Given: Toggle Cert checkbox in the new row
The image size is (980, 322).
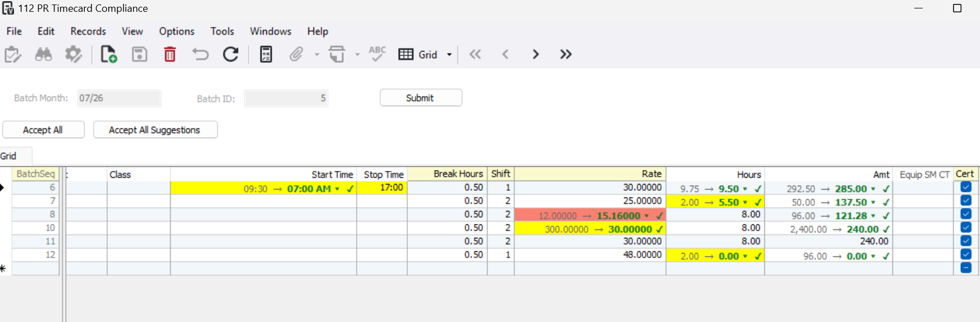Looking at the screenshot, I should [x=966, y=268].
